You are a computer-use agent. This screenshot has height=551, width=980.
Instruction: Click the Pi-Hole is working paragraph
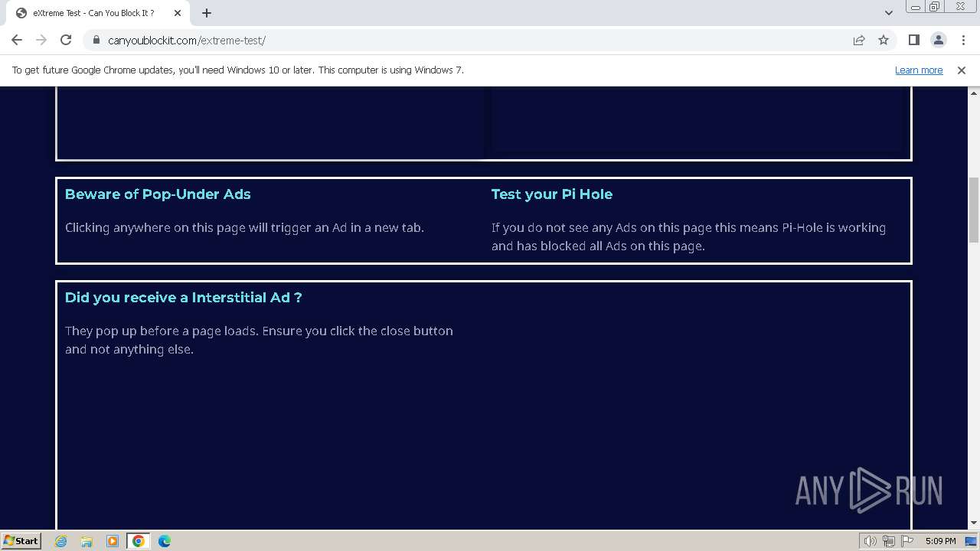[688, 236]
